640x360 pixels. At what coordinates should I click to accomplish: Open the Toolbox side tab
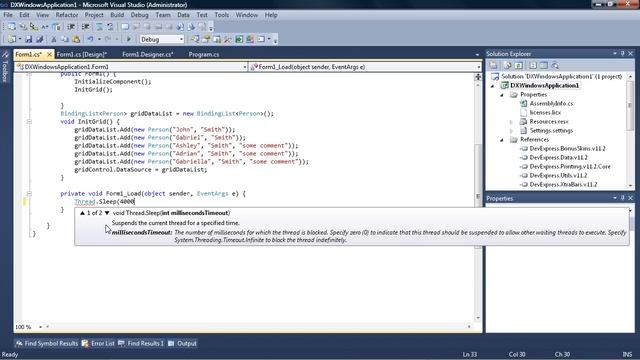click(x=5, y=66)
